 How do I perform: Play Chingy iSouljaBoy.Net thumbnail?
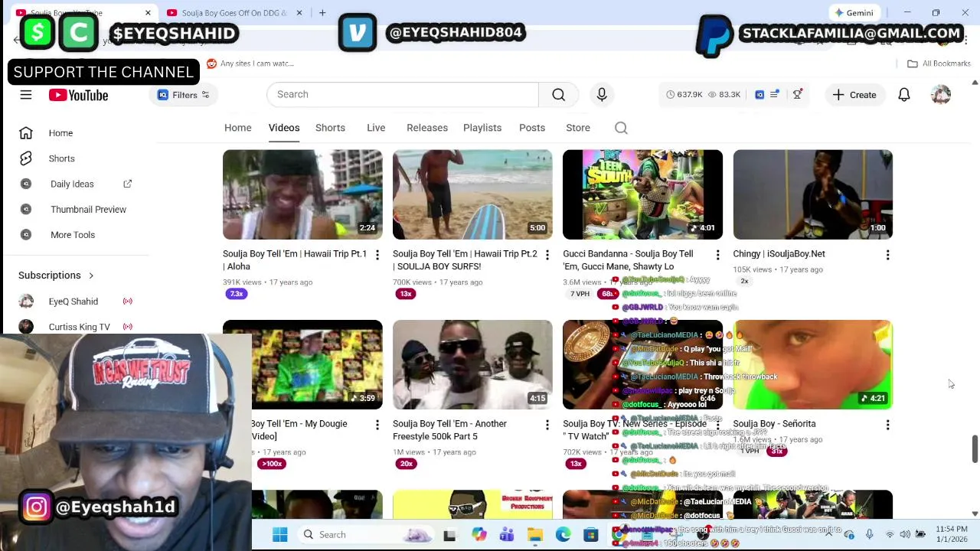click(812, 194)
